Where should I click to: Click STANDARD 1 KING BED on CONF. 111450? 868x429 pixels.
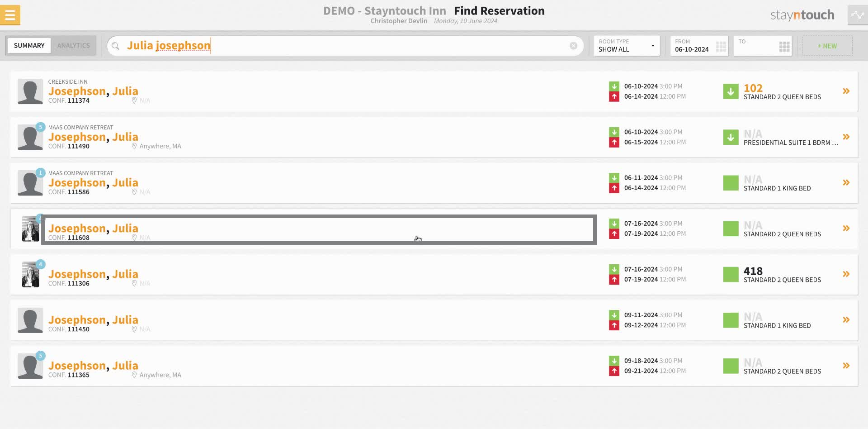(777, 325)
